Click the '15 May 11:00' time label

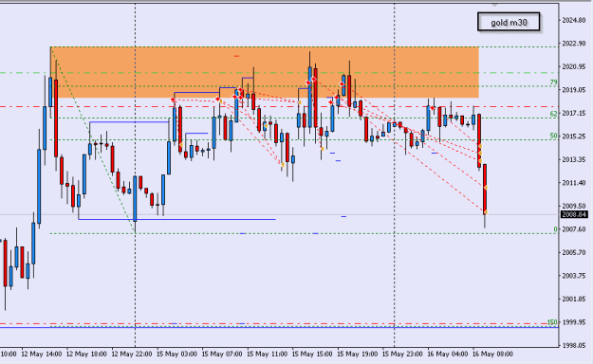[267, 355]
